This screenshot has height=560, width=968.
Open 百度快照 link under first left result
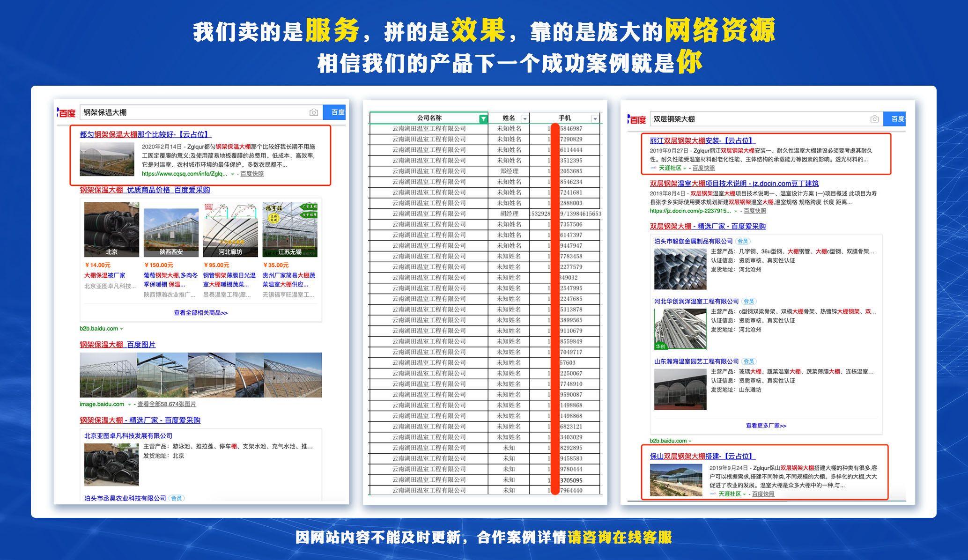252,174
